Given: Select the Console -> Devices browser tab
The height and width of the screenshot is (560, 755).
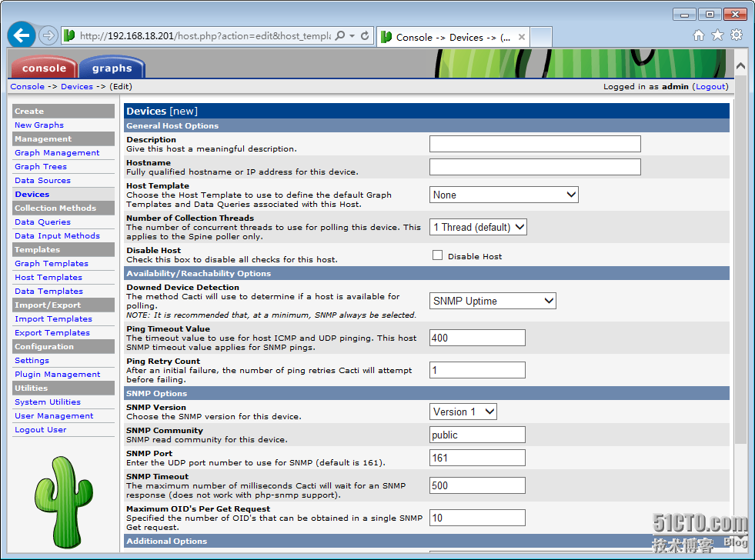Looking at the screenshot, I should 453,37.
